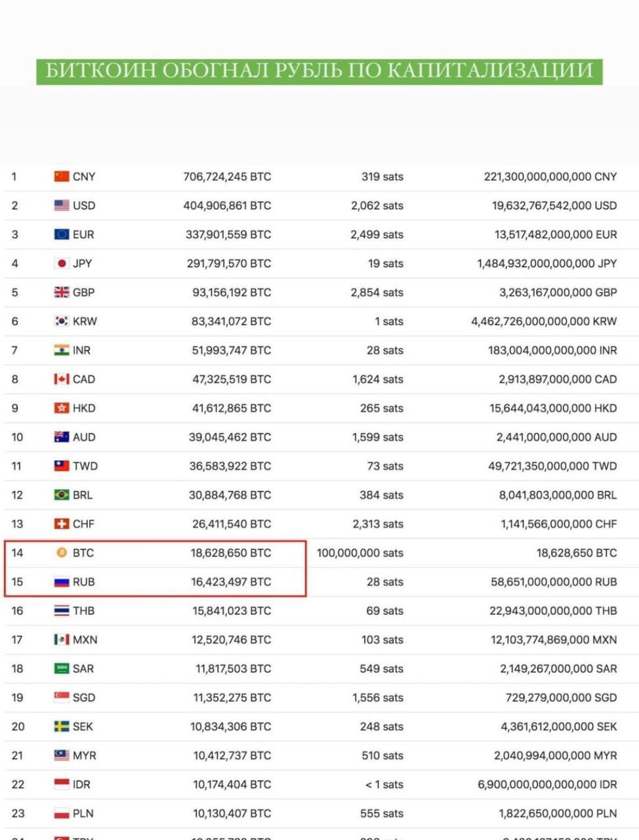This screenshot has height=840, width=639.
Task: Click the value 93,156,192 BTC
Action: [232, 292]
